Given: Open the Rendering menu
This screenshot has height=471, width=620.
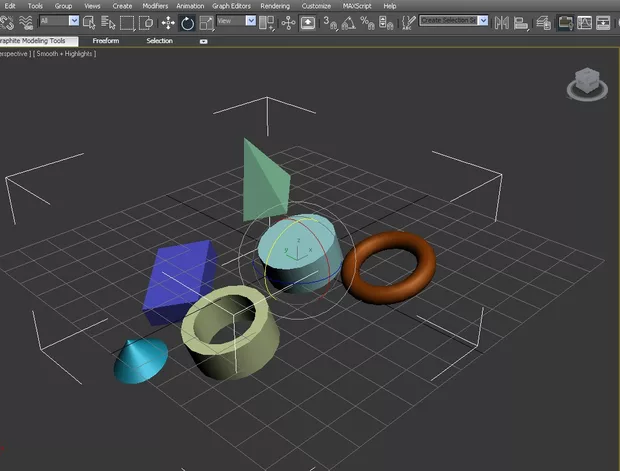Looking at the screenshot, I should click(275, 6).
